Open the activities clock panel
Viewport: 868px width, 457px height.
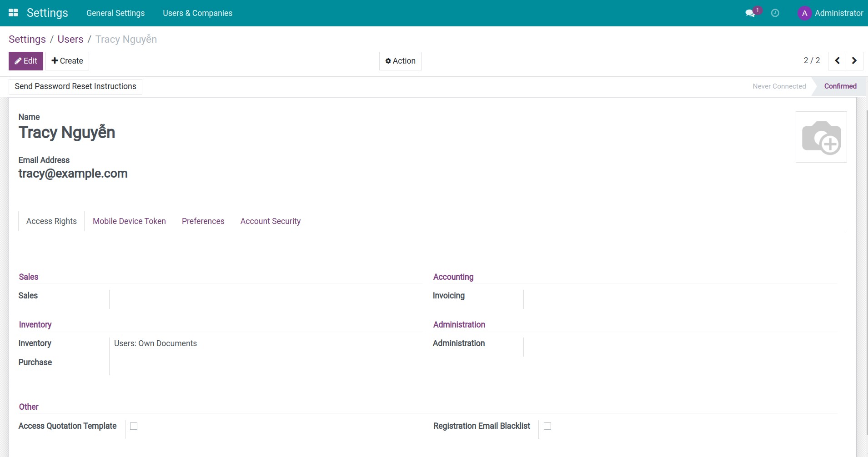pyautogui.click(x=775, y=13)
